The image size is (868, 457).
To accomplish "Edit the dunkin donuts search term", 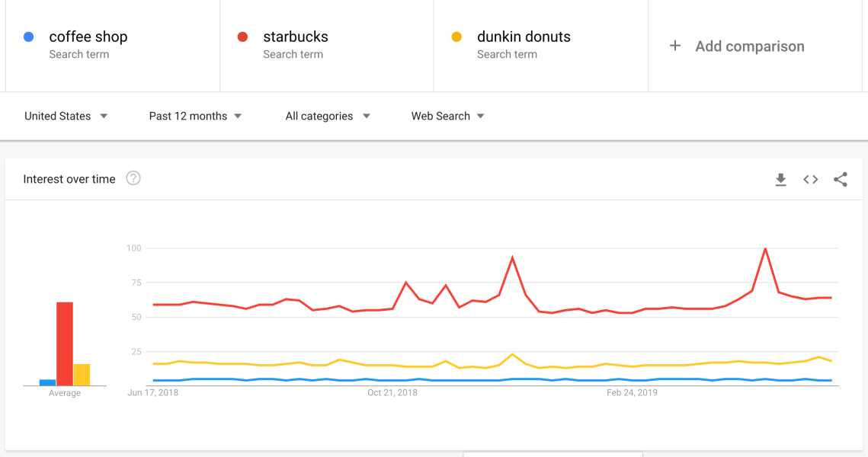I will tap(524, 37).
